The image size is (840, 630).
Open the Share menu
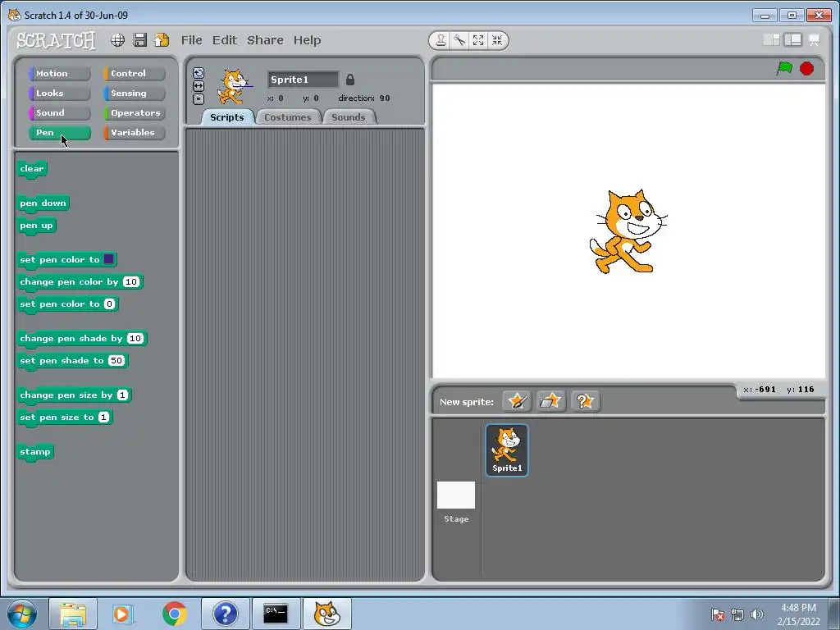[x=265, y=40]
